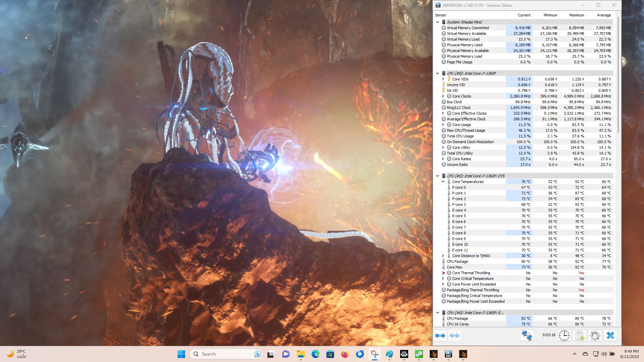Collapse the Core Temperatures row
This screenshot has height=362, width=644.
pos(443,182)
